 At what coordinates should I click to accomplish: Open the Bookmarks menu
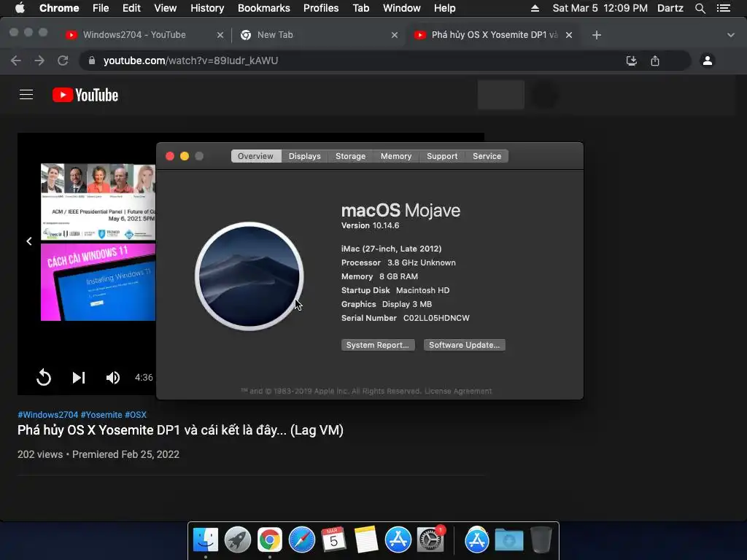click(264, 8)
